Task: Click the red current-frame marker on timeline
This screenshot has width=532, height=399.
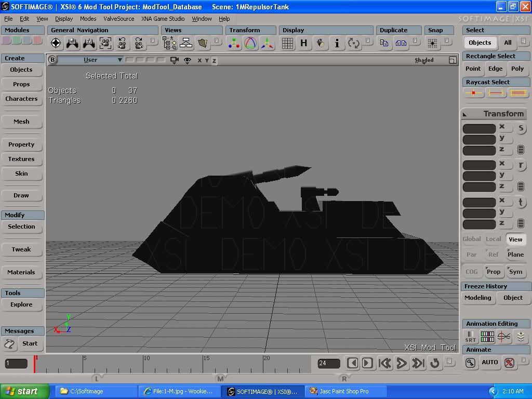Action: [x=35, y=364]
